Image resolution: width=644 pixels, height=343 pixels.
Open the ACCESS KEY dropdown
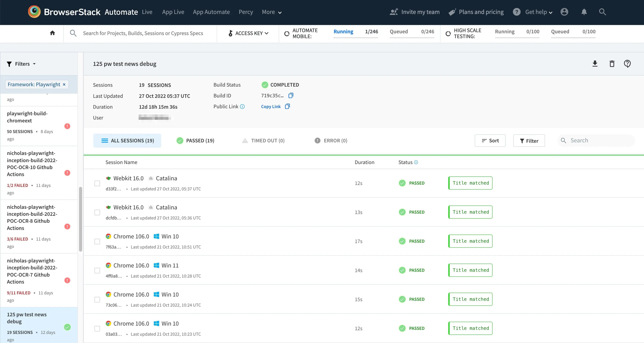[248, 33]
